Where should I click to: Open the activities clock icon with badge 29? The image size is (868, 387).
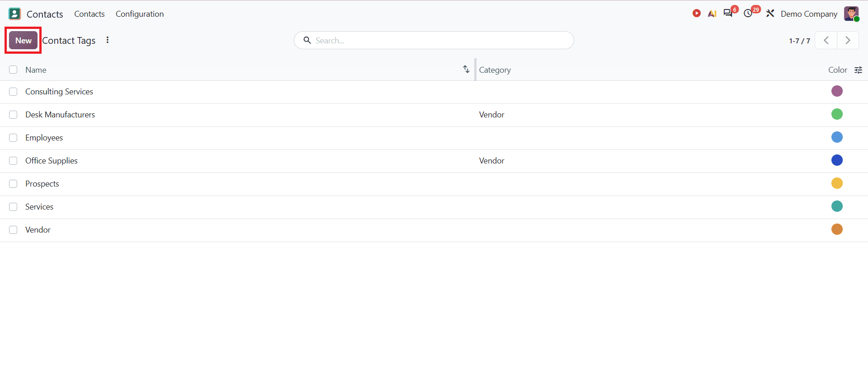(748, 14)
